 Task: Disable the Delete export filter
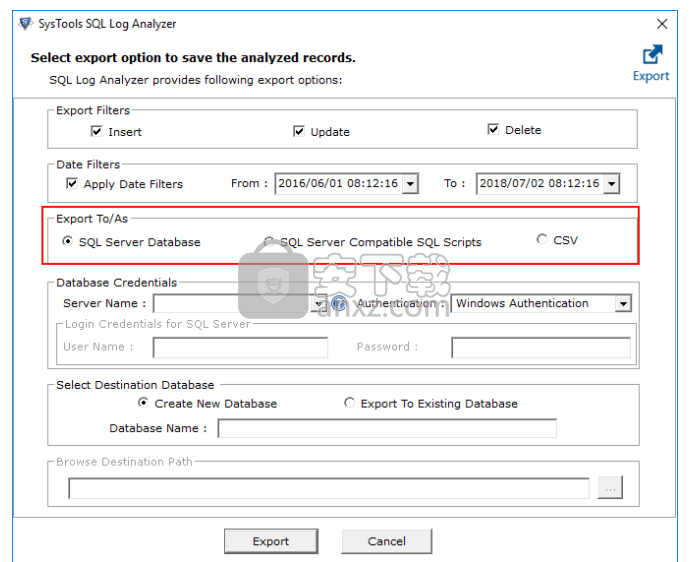(x=493, y=129)
